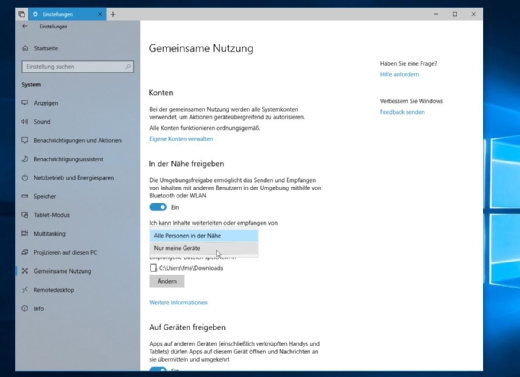Click the Projizieren auf diesen PC icon

pos(25,252)
